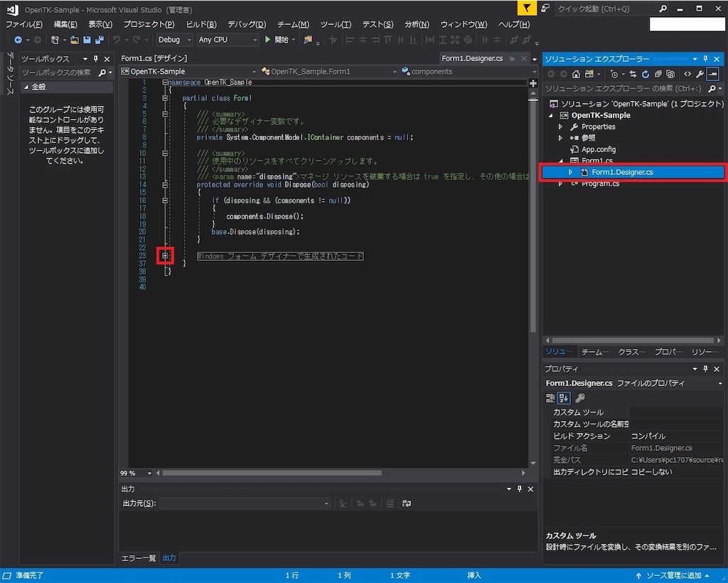Screen dimensions: 728x583
Task: Click Add to Source Control in status bar
Action: tap(673, 576)
